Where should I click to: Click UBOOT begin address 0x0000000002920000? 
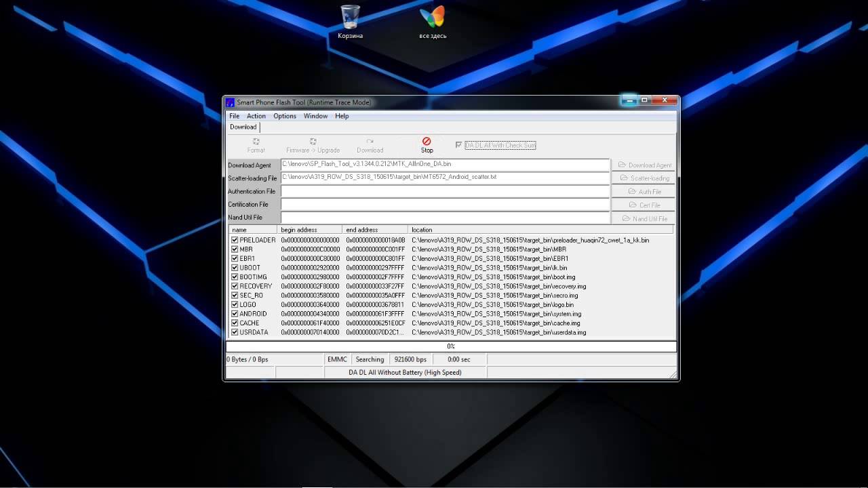pos(310,268)
